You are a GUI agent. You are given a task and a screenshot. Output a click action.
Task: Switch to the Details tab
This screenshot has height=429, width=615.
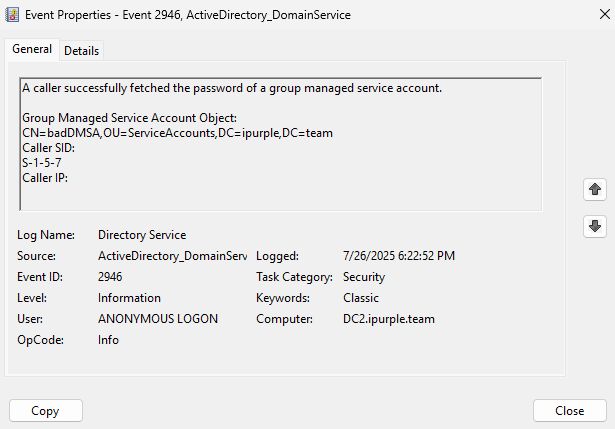82,51
